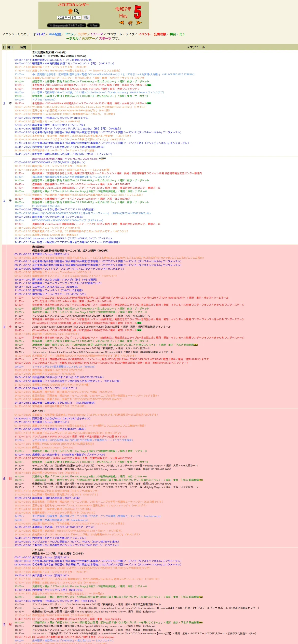Click the スケジュール column header
The width and height of the screenshot is (298, 644).
(196, 47)
